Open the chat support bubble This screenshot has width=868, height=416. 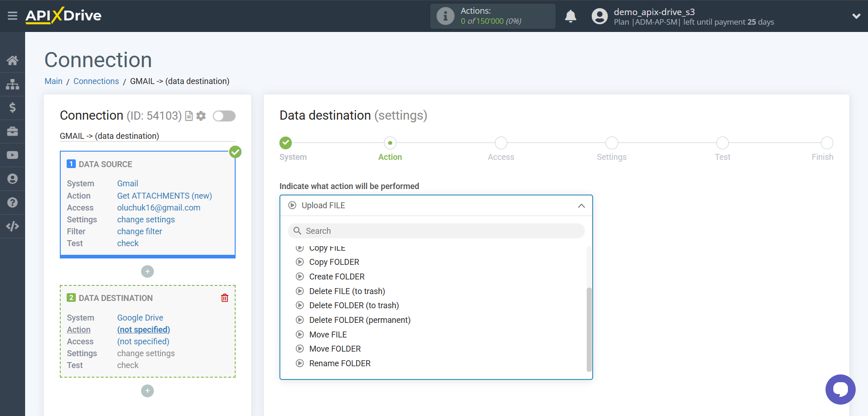pos(840,390)
